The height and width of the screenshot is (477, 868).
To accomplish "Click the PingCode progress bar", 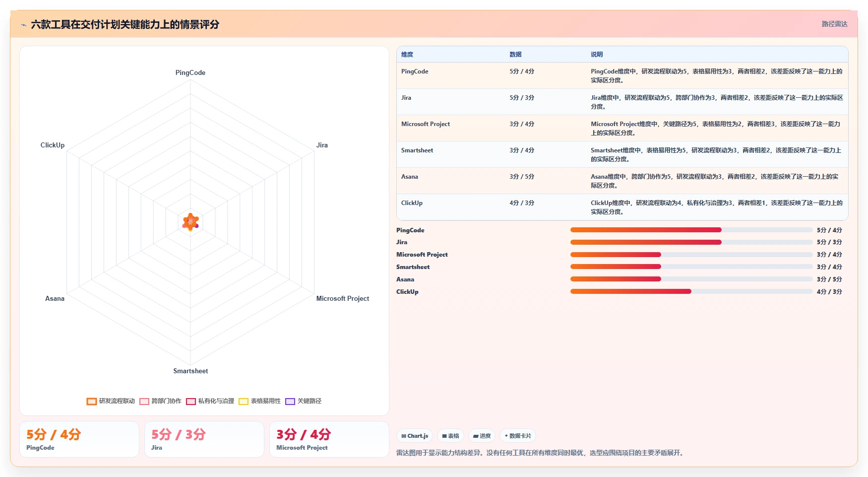I will (x=691, y=230).
